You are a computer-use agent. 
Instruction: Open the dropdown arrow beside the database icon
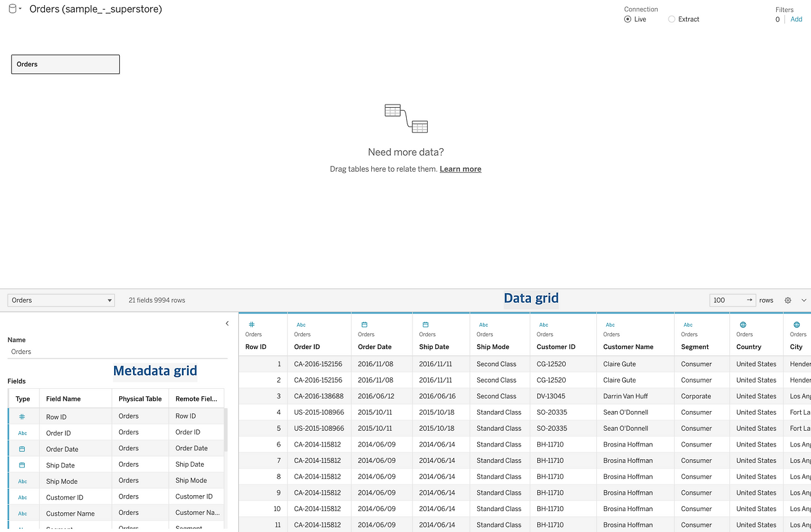20,9
